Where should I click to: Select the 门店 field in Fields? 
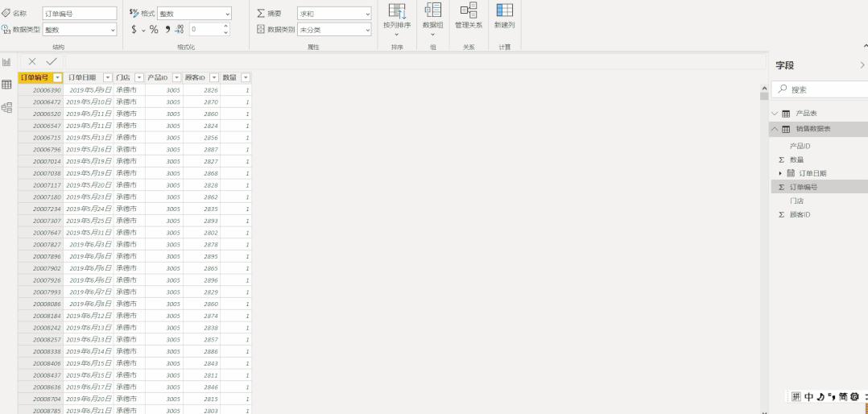(796, 201)
